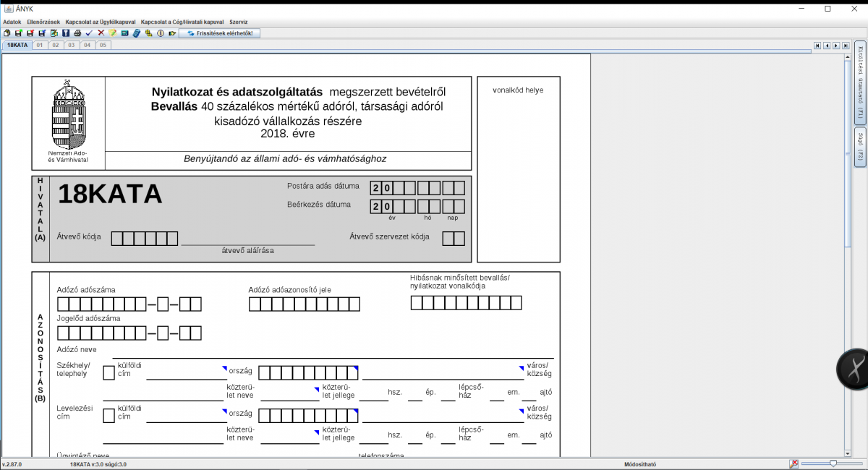Switch to the 01 tab
This screenshot has width=868, height=470.
pos(40,45)
